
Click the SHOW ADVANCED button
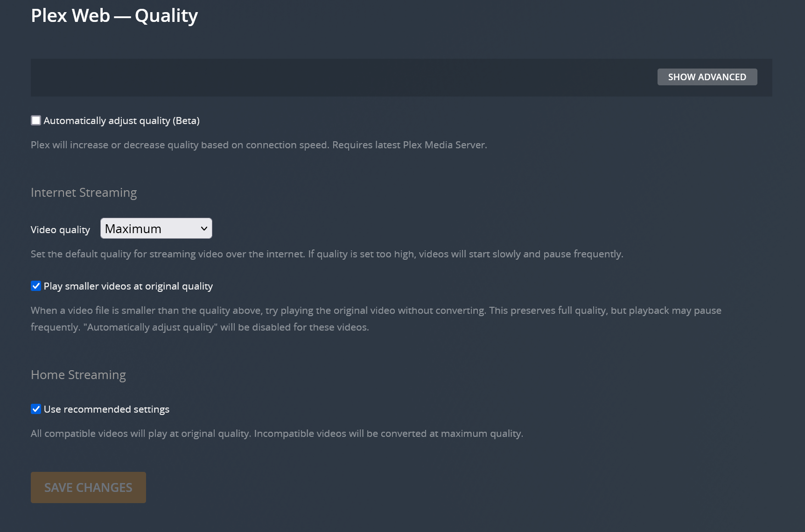click(707, 77)
